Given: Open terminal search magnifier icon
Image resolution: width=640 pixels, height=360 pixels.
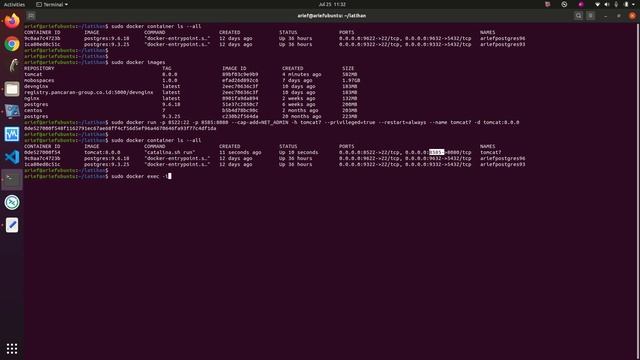Looking at the screenshot, I should click(578, 16).
